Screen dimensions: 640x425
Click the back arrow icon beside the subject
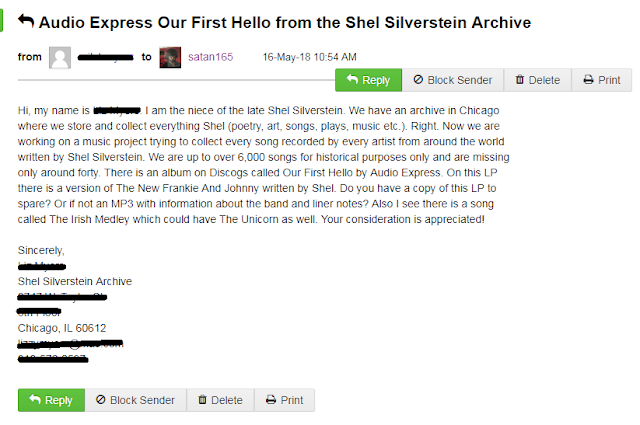(x=26, y=21)
